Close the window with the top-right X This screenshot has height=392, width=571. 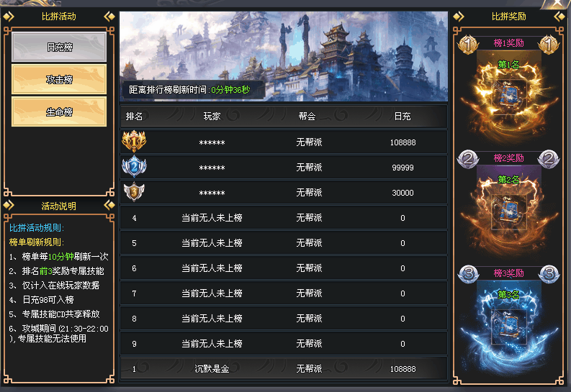click(559, 4)
